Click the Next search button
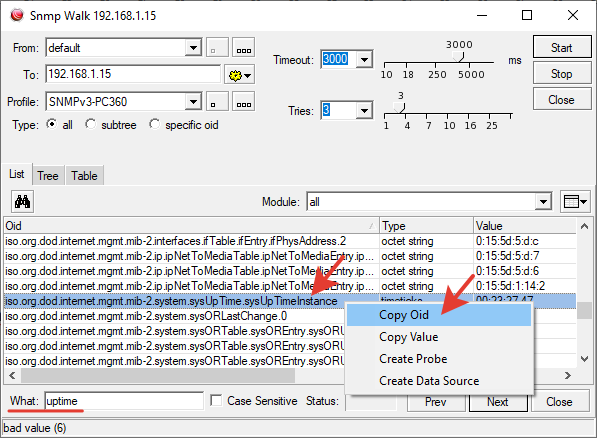597x438 pixels. pos(498,402)
